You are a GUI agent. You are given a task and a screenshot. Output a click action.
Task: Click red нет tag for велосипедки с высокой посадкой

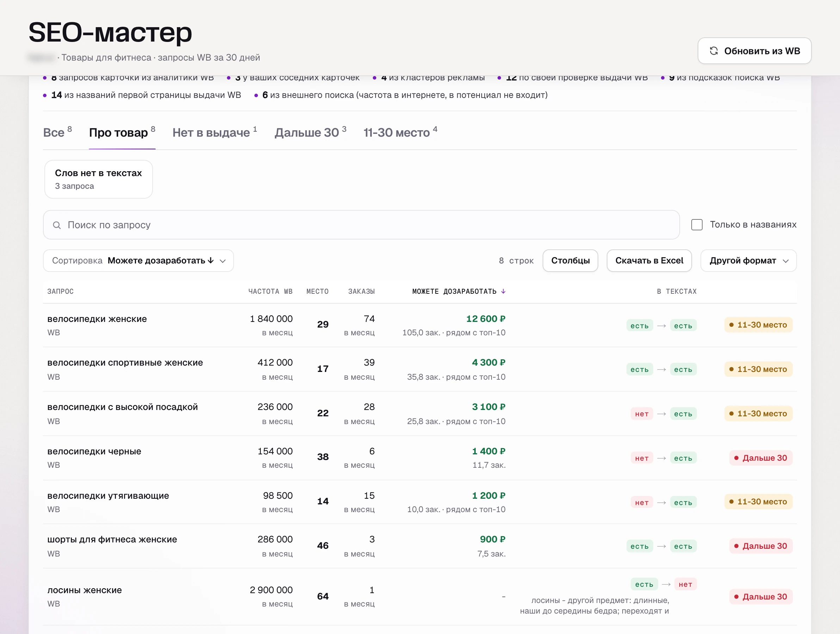tap(642, 414)
